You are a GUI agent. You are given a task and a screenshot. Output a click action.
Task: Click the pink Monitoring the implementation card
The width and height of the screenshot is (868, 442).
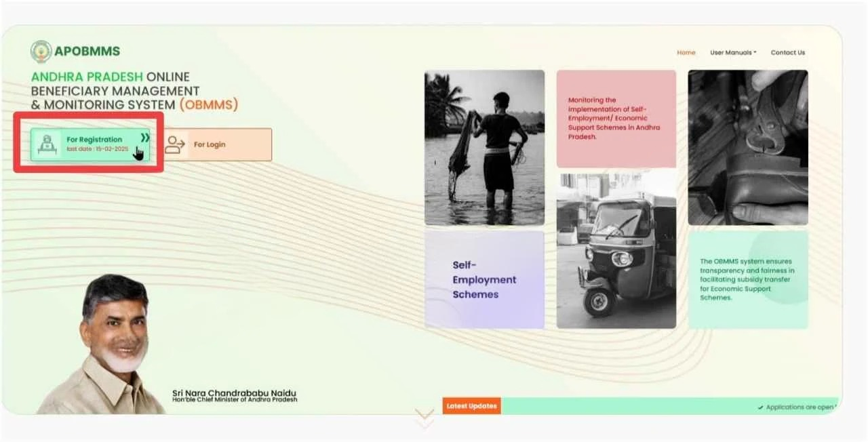click(616, 119)
